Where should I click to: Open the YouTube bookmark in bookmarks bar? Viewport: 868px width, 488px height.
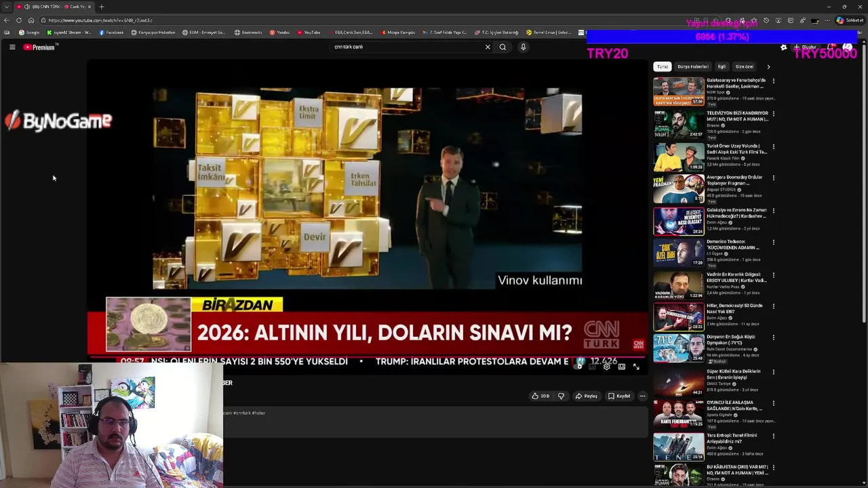(x=309, y=33)
